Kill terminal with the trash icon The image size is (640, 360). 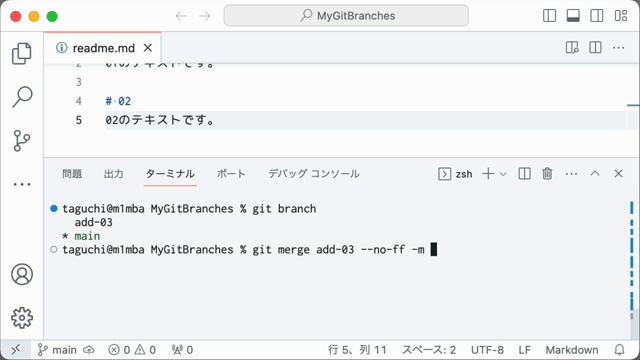coord(547,174)
